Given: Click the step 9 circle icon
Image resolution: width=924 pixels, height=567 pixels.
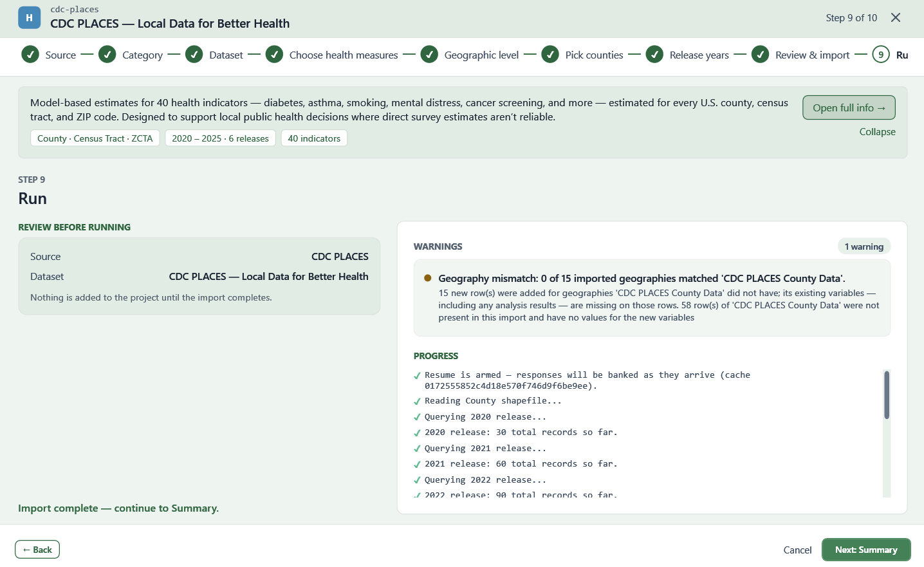Looking at the screenshot, I should click(x=882, y=55).
